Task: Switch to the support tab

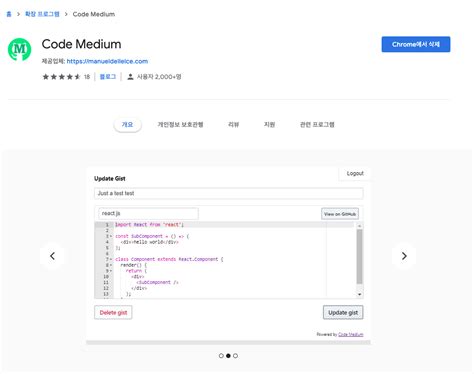Action: tap(269, 125)
